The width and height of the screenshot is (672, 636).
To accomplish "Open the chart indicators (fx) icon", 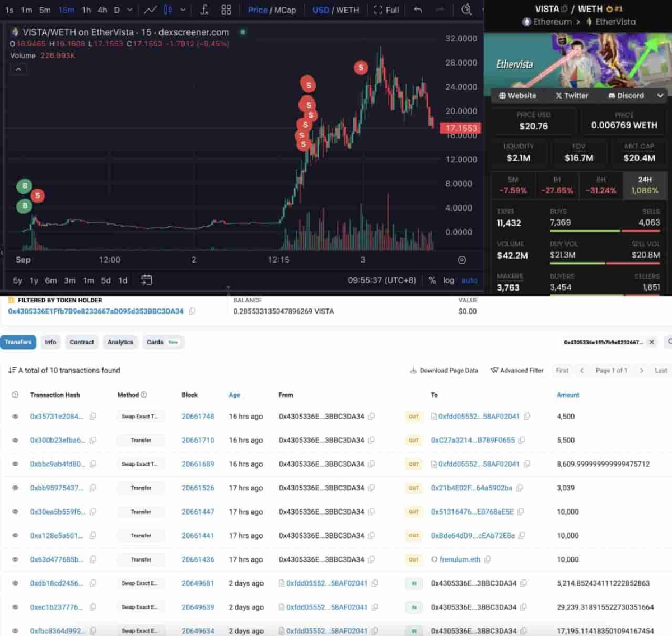I will (x=204, y=10).
